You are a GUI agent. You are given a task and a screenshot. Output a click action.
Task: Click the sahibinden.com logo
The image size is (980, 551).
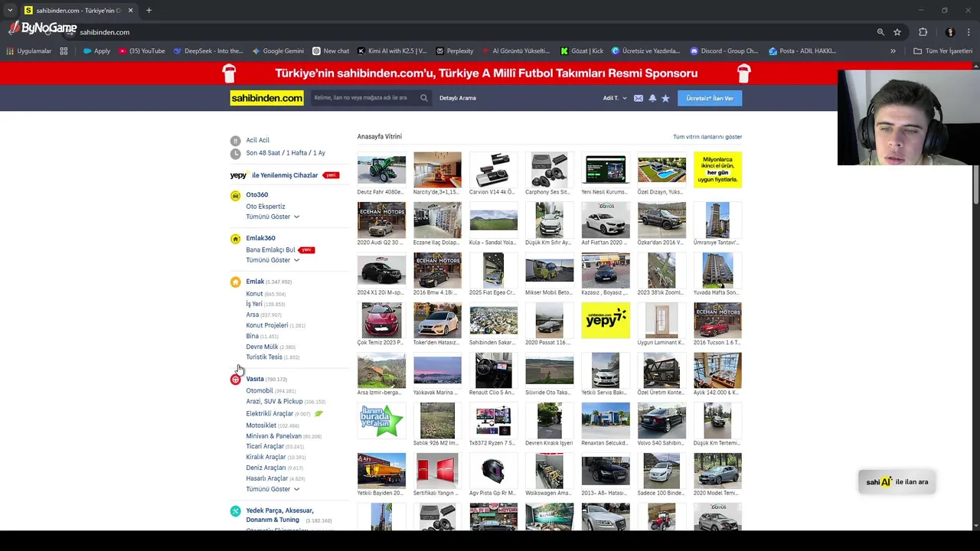pyautogui.click(x=266, y=98)
